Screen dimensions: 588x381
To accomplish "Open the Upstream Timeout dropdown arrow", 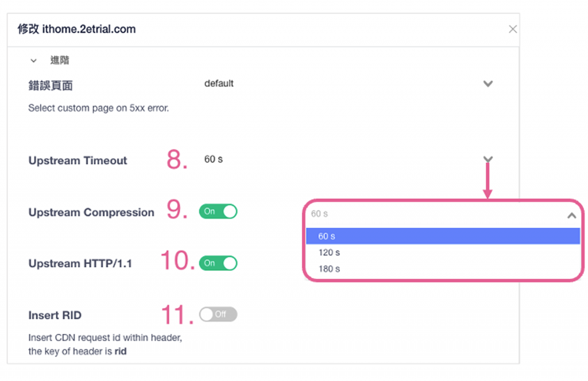I will click(x=488, y=159).
